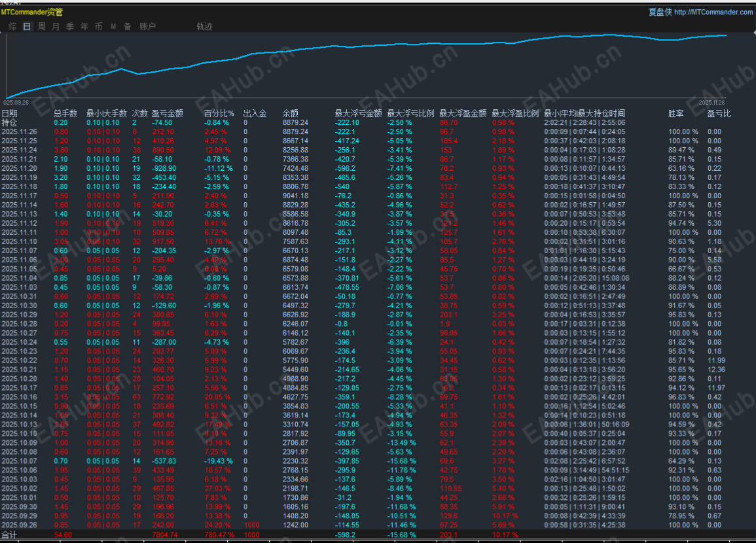
Task: Click the 最大浮亏金额 column header
Action: (x=358, y=114)
